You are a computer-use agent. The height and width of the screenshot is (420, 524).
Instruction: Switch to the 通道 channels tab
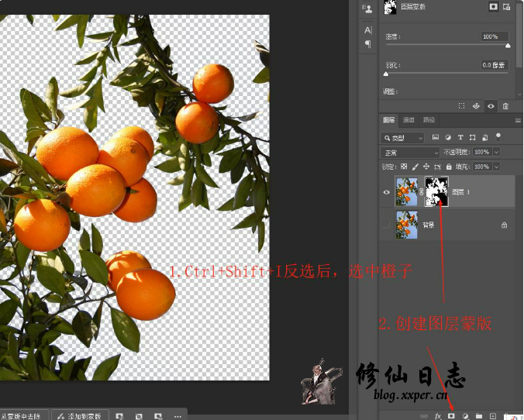[409, 120]
